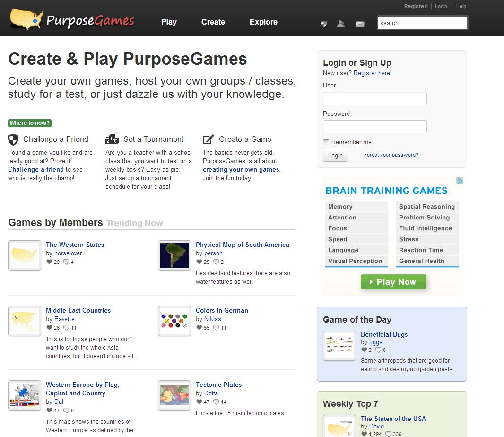Click the Set a Tournament podium icon

[x=112, y=140]
